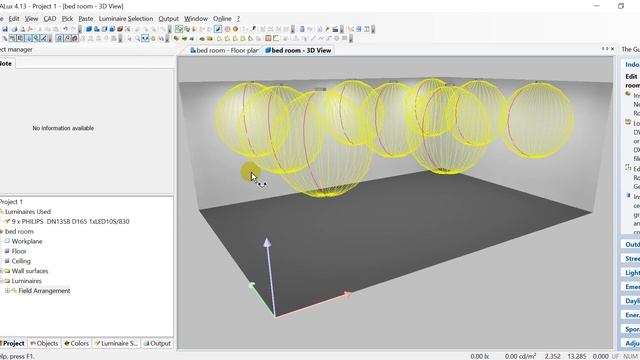Open the question mark help menu
The image size is (640, 360).
pyautogui.click(x=238, y=19)
